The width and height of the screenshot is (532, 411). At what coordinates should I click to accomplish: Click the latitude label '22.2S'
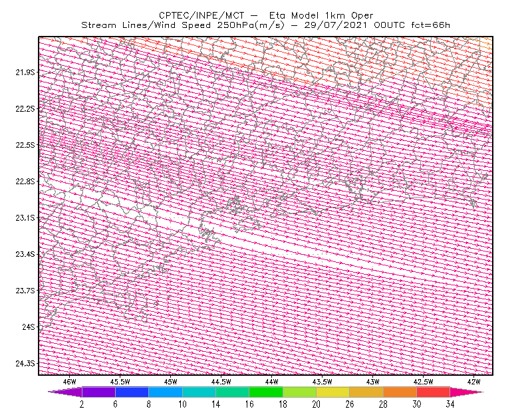tap(25, 108)
